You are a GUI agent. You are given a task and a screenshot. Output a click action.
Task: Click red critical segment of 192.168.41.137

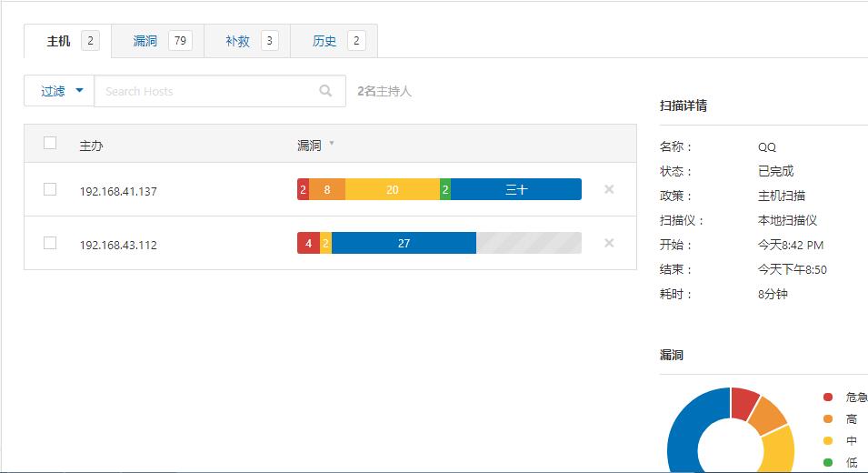[x=303, y=189]
